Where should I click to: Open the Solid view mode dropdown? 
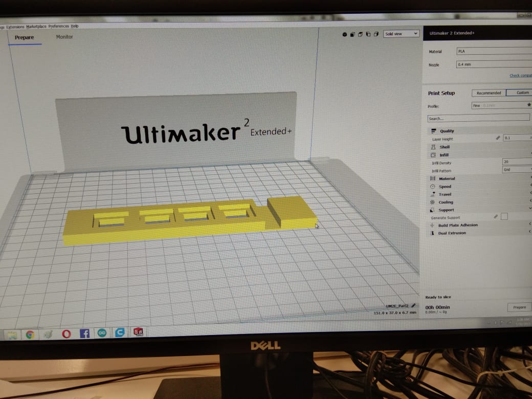(x=402, y=34)
